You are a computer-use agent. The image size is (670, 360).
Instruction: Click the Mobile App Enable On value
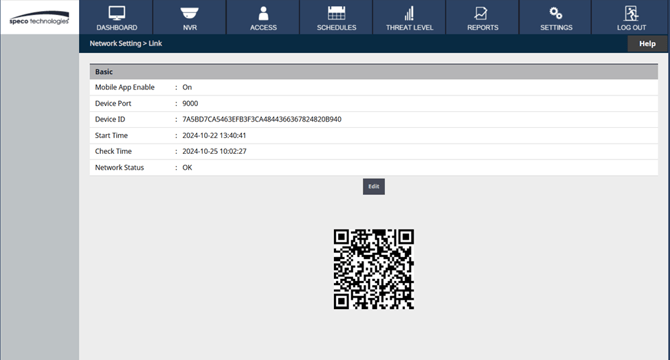[187, 87]
